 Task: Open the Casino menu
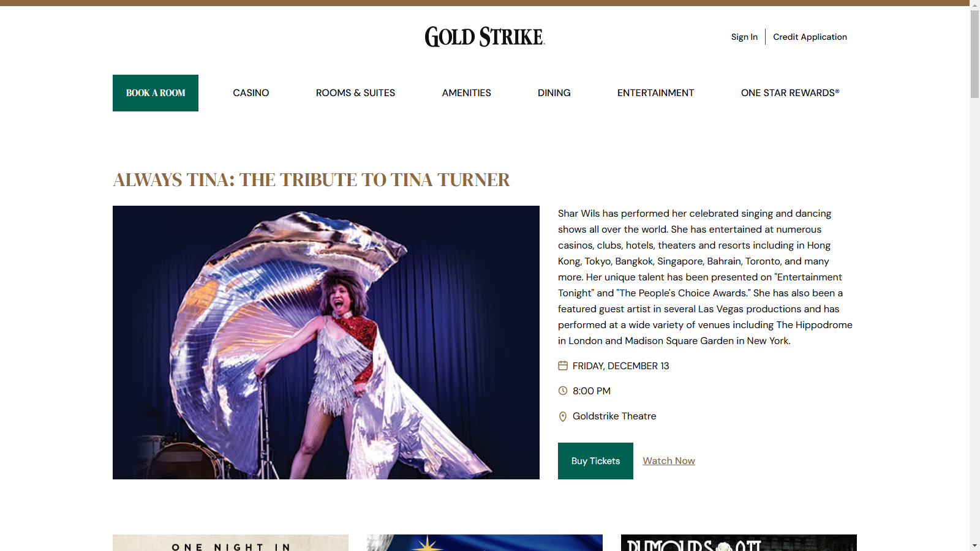click(251, 93)
